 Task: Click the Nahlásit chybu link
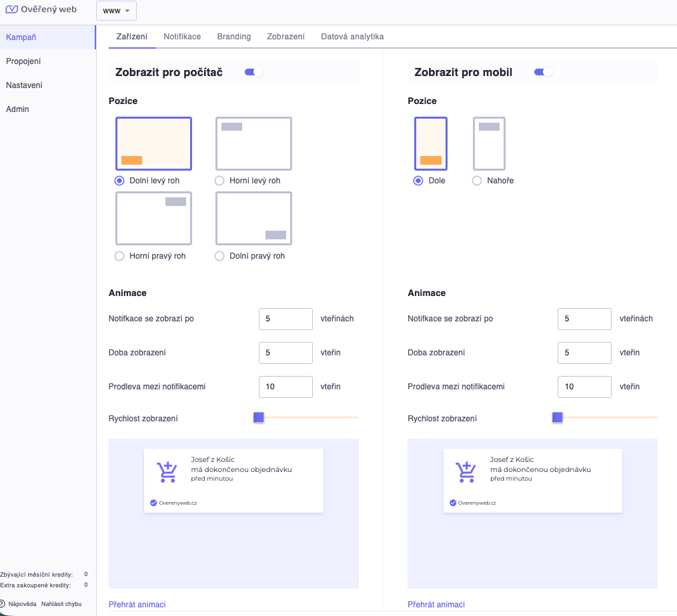coord(61,604)
